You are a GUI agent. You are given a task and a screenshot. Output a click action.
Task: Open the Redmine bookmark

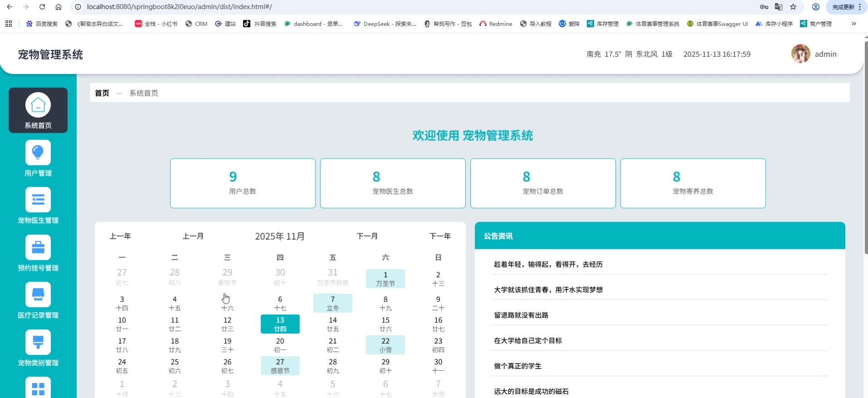(x=496, y=24)
